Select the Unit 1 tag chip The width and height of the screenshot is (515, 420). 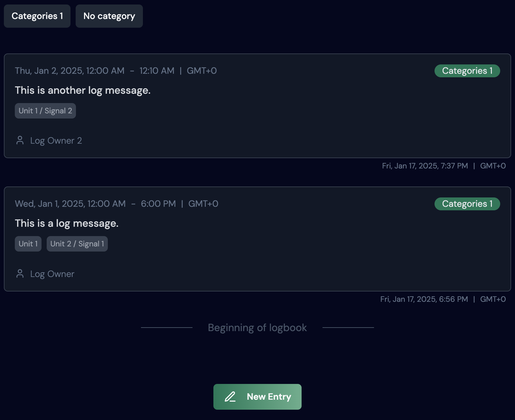click(x=28, y=244)
